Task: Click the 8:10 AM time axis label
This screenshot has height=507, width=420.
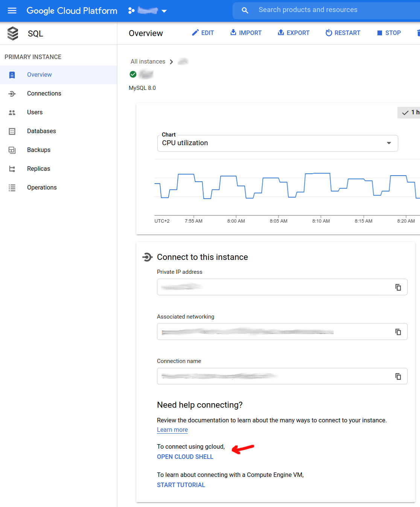Action: click(321, 221)
